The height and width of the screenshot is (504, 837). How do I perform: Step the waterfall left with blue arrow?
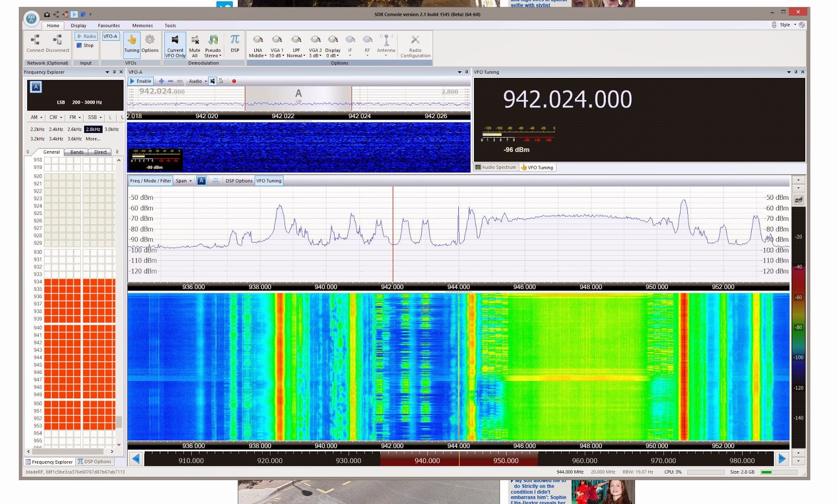point(136,459)
